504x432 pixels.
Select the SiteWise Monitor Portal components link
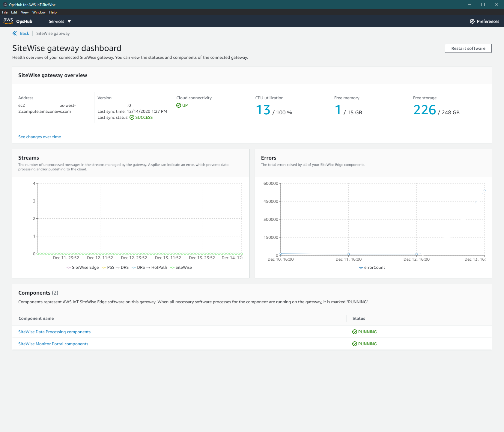click(x=53, y=344)
